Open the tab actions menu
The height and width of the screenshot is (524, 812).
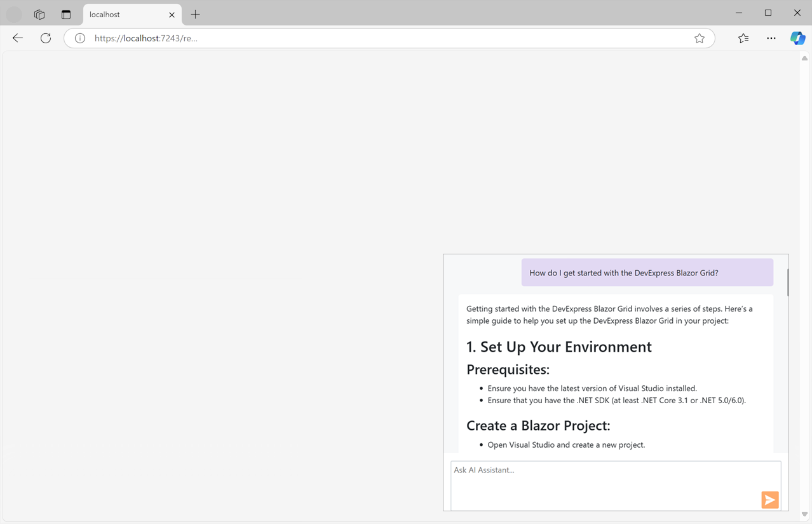65,14
